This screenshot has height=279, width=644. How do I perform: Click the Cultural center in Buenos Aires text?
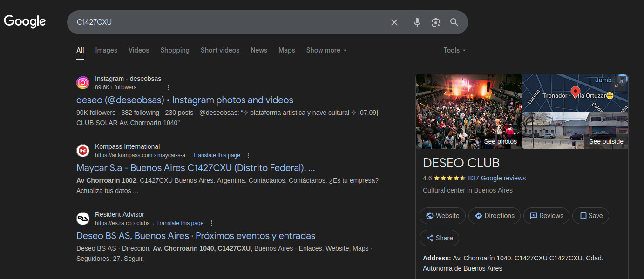click(x=468, y=190)
